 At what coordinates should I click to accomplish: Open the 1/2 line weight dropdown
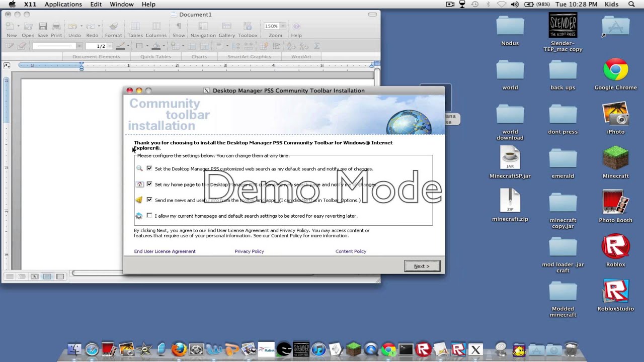tap(110, 46)
